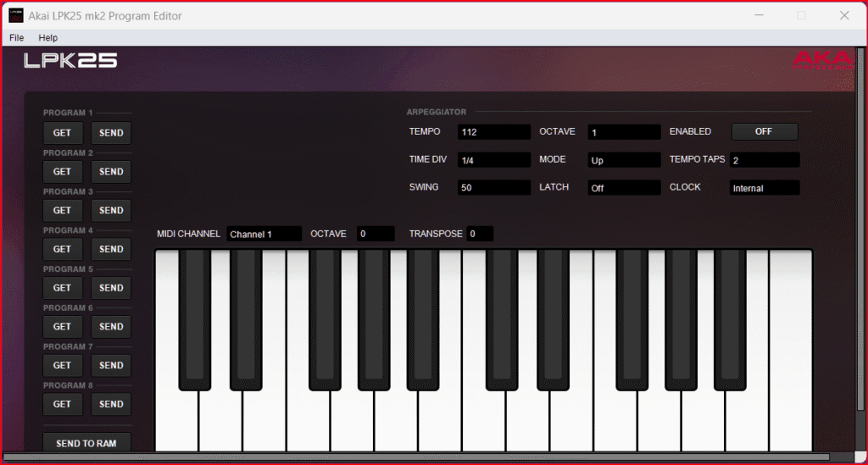
Task: Click GET for Program 1
Action: coord(62,133)
